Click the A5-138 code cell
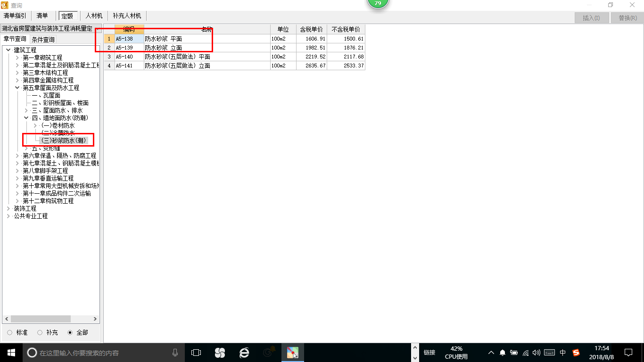644x362 pixels. pos(129,39)
